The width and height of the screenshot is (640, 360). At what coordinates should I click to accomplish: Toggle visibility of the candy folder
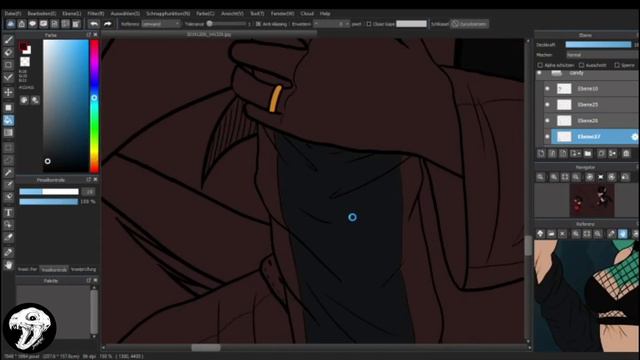(540, 73)
